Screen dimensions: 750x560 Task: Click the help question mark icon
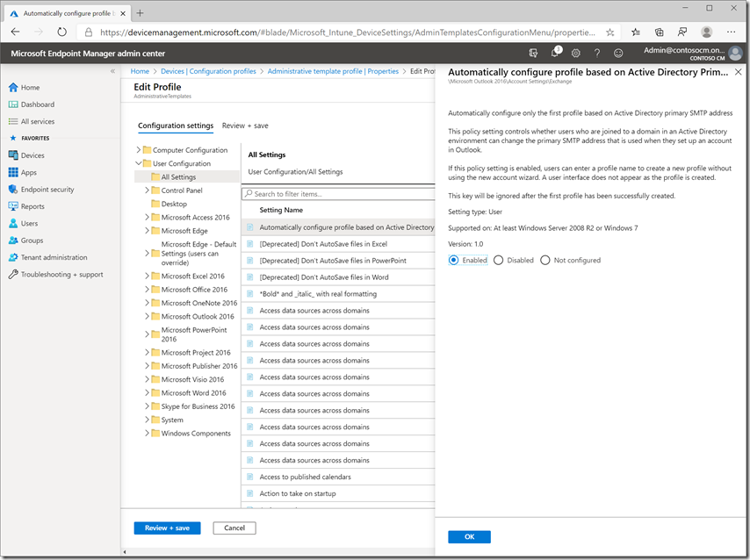pyautogui.click(x=597, y=53)
